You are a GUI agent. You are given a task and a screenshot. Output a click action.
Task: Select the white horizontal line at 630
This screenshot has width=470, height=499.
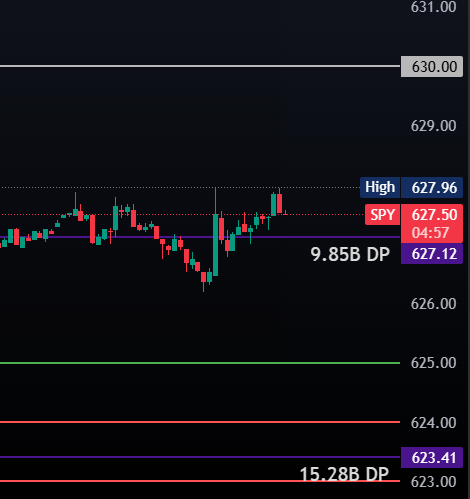(200, 66)
